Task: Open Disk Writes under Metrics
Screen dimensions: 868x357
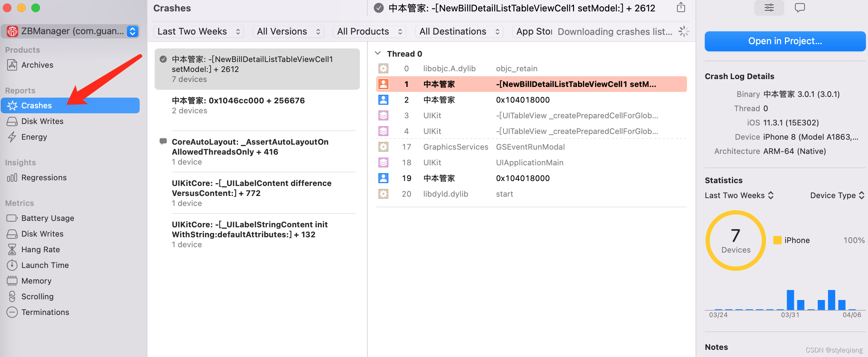Action: tap(42, 234)
